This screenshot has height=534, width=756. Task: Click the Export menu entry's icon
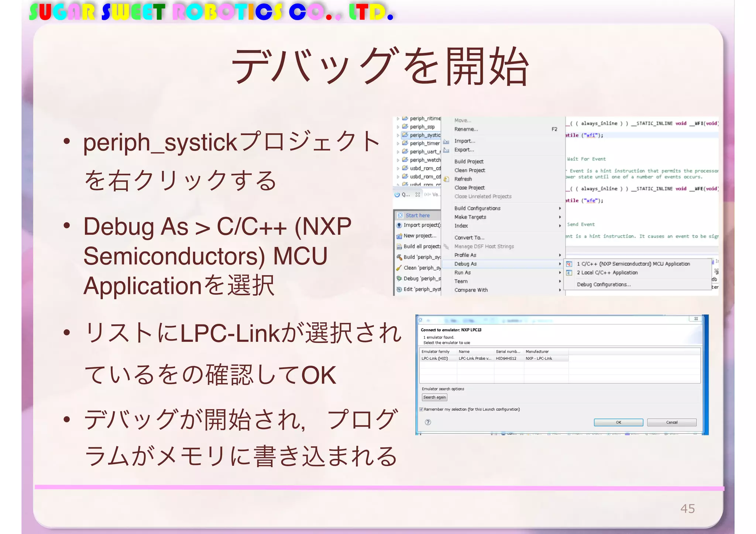click(x=446, y=150)
